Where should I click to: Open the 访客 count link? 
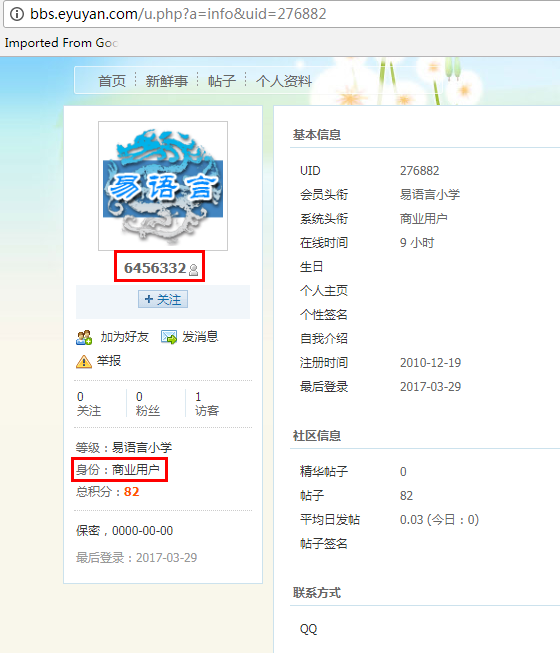pyautogui.click(x=207, y=404)
